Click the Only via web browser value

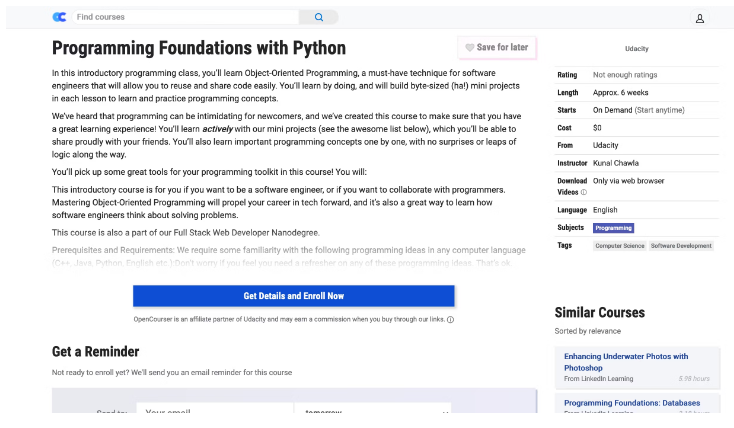628,181
